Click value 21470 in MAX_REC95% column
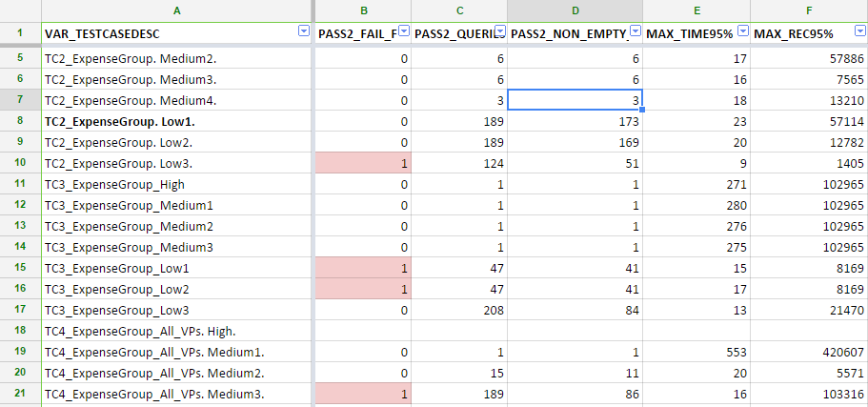868x407 pixels. (x=846, y=310)
